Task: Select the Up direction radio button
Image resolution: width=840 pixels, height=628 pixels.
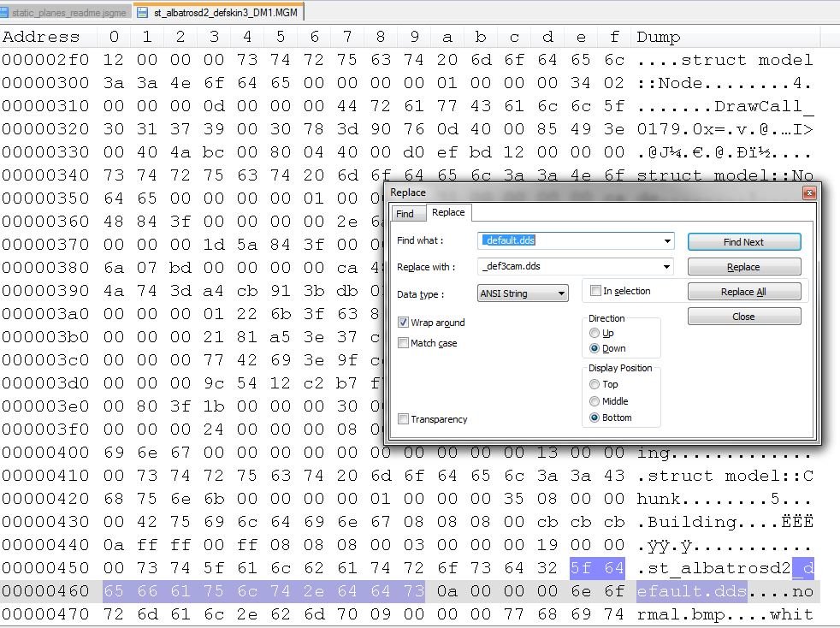Action: coord(595,333)
